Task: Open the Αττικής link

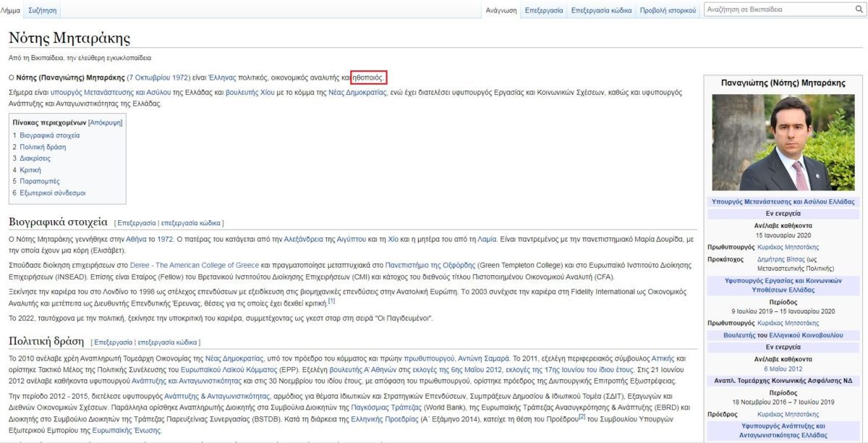Action: (x=663, y=358)
